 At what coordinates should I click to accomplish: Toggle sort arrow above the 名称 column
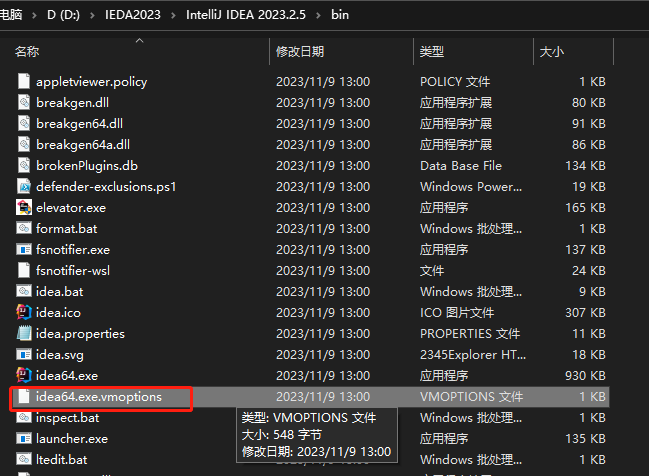click(x=139, y=41)
